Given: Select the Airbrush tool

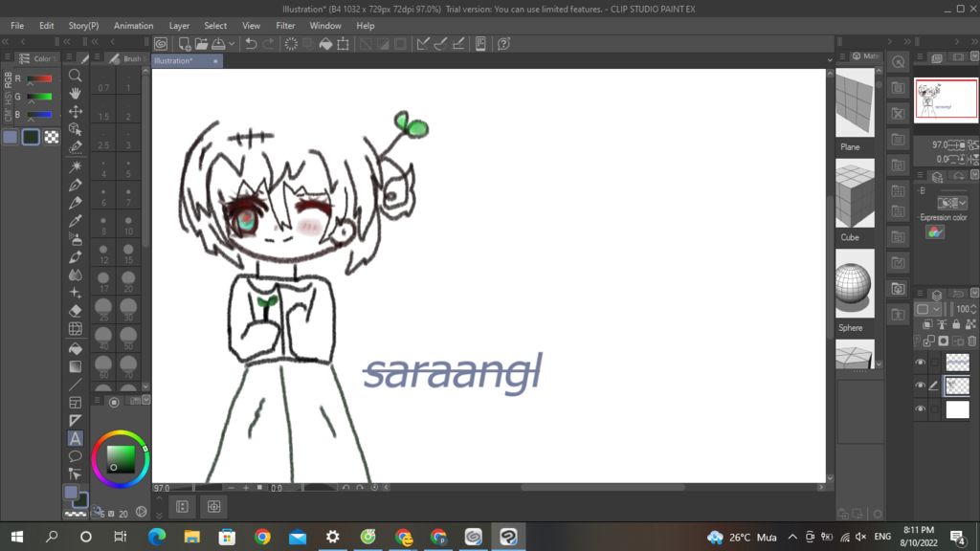Looking at the screenshot, I should click(x=75, y=238).
